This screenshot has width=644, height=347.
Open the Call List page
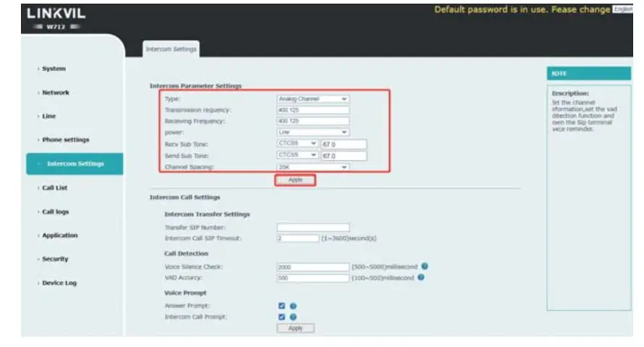tap(54, 188)
